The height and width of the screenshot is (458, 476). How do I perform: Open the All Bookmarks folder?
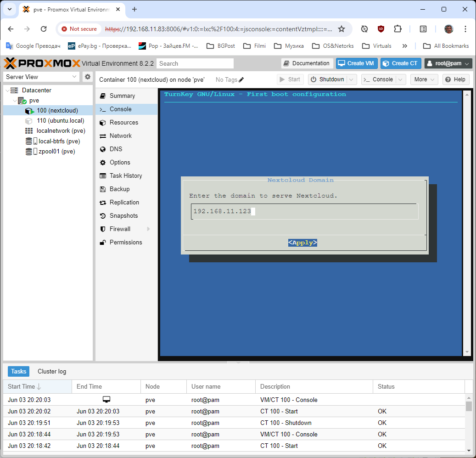(x=446, y=46)
